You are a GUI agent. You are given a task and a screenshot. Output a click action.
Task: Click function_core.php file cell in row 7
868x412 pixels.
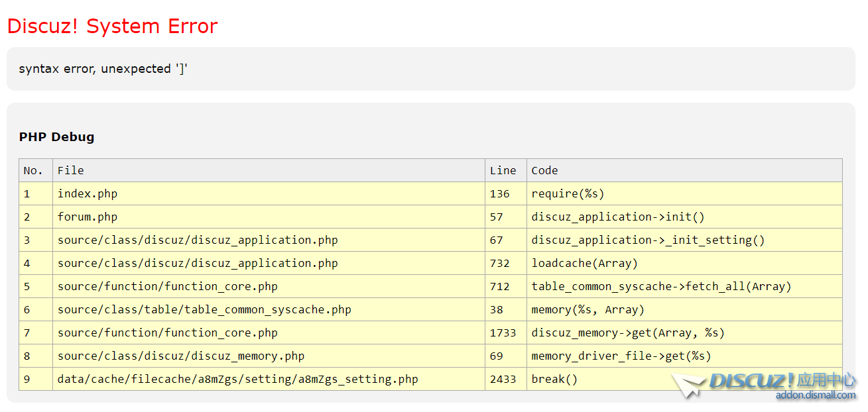(269, 333)
